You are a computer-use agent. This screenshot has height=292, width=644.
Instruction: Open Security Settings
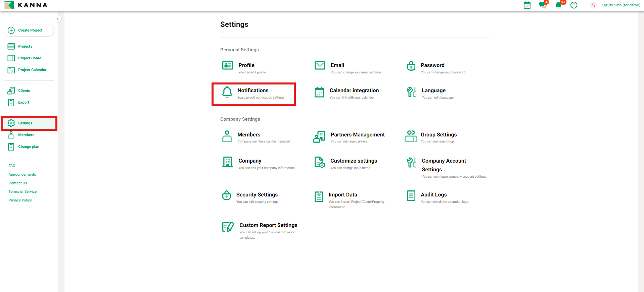click(257, 195)
